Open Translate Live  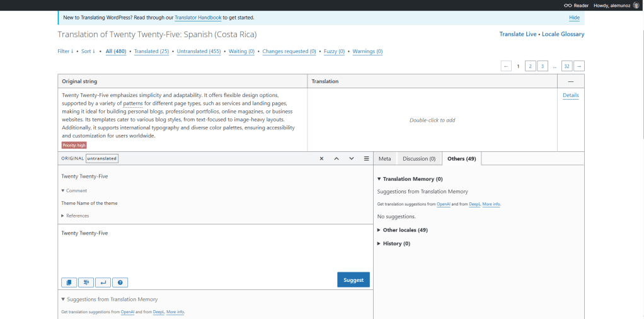point(518,35)
